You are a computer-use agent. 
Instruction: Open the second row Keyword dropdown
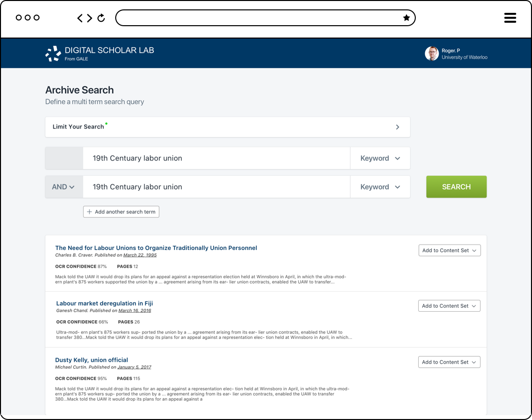coord(380,187)
